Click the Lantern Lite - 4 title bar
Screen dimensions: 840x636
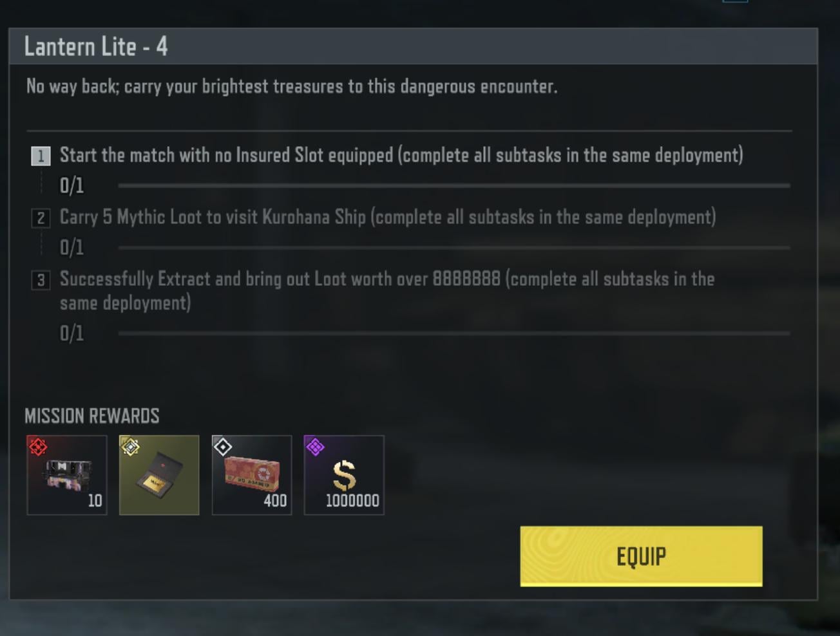(x=414, y=46)
